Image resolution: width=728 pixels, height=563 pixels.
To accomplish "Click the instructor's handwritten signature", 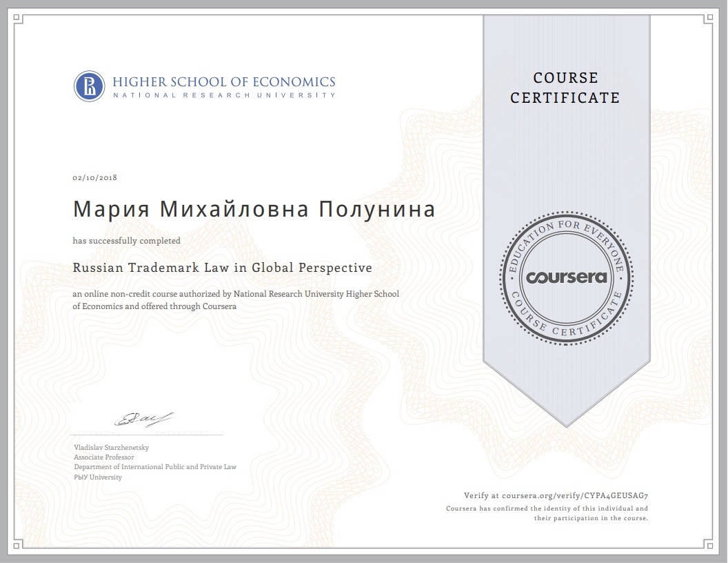I will click(144, 418).
